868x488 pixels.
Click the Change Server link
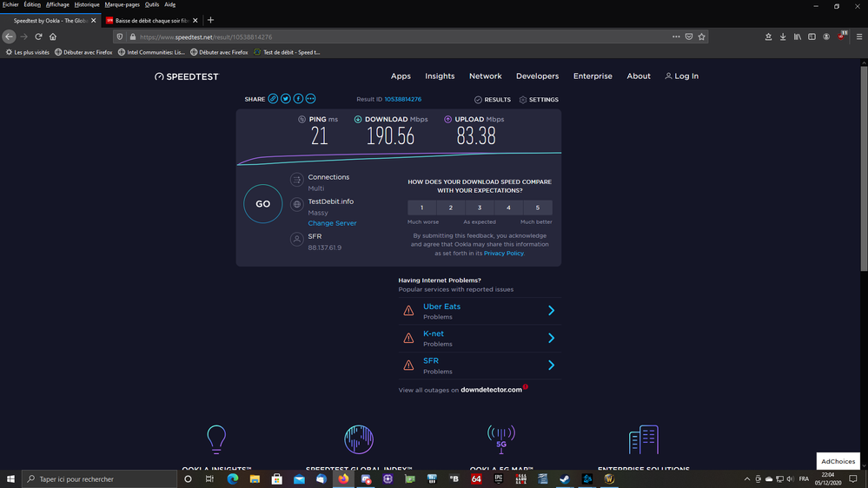pos(332,223)
